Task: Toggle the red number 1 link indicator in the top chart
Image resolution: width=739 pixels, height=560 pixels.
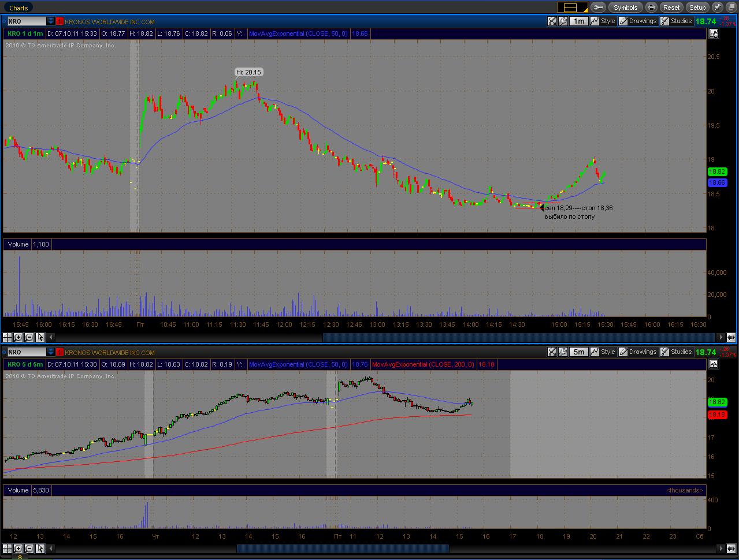Action: click(x=60, y=21)
